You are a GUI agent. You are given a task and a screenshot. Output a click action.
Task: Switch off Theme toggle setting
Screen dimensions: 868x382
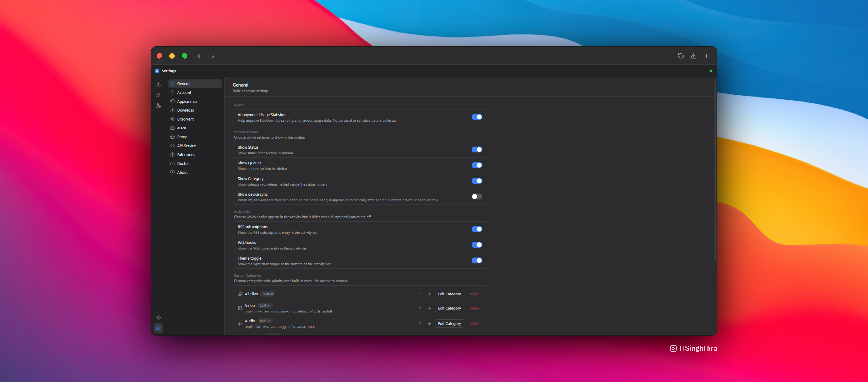click(x=477, y=260)
